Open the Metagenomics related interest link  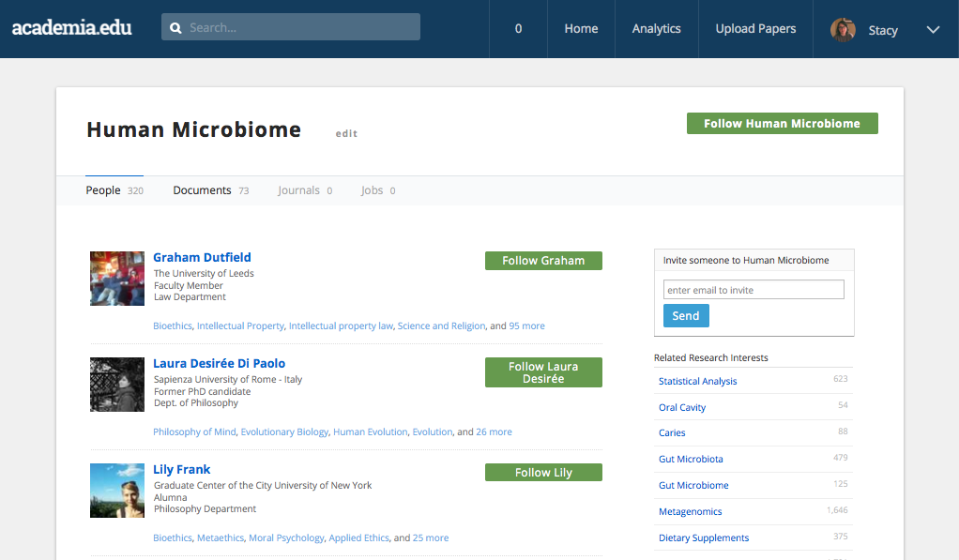click(690, 511)
